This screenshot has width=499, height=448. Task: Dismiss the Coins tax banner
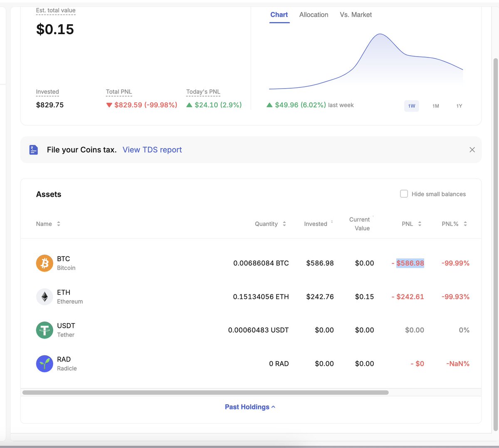[x=472, y=150]
